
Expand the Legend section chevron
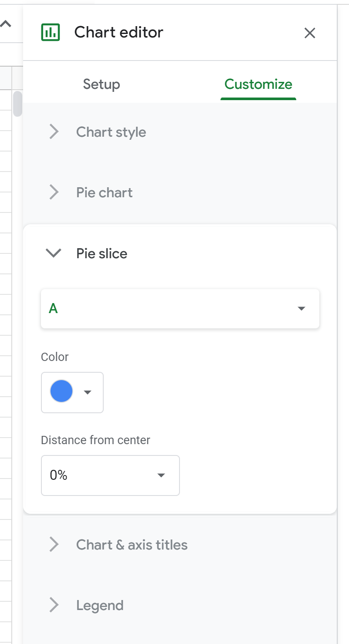pos(54,605)
